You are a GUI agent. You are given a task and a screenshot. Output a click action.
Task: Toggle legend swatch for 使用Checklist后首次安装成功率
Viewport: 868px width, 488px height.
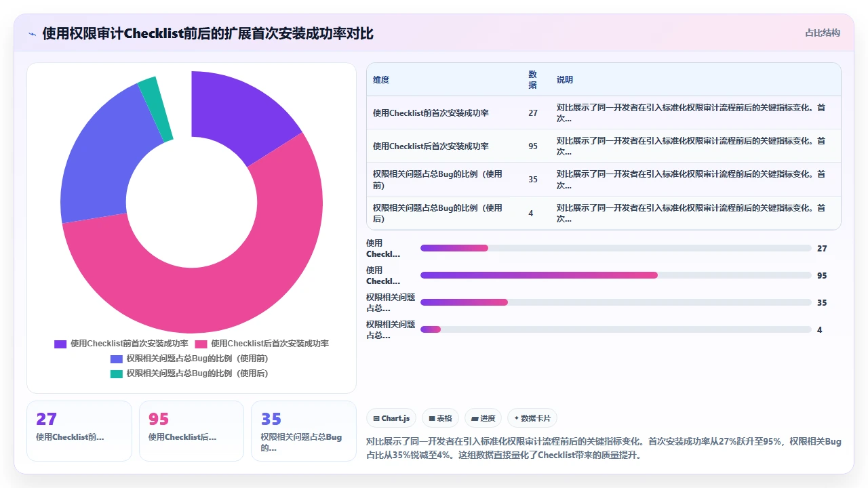coord(201,344)
